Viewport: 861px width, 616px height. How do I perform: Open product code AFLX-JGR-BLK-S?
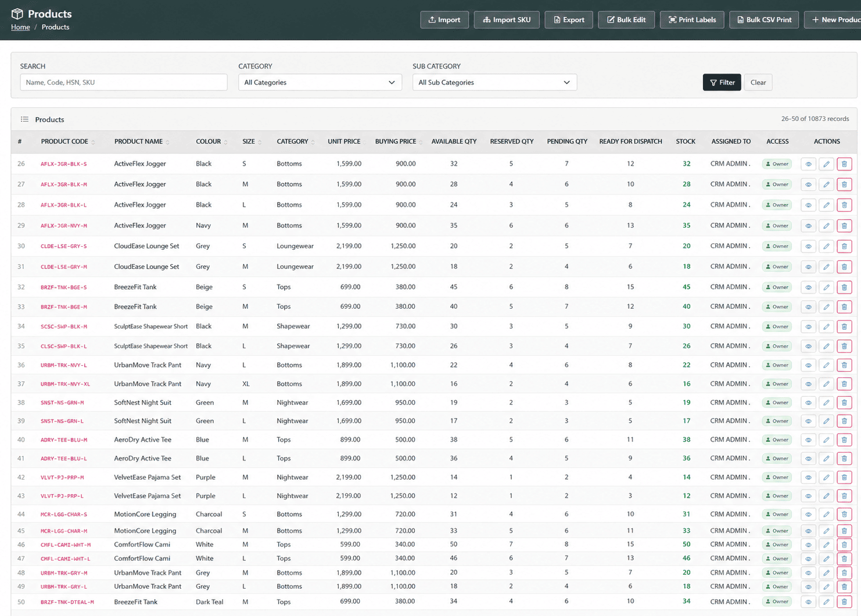click(64, 164)
